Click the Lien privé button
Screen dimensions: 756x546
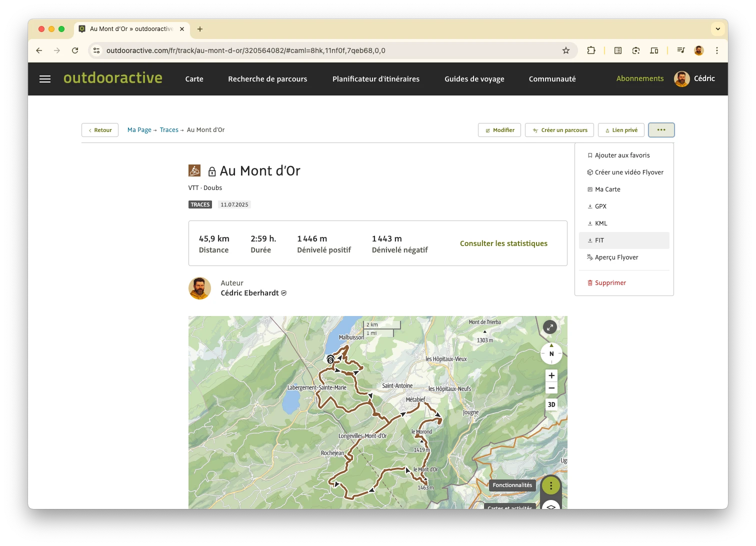pyautogui.click(x=621, y=130)
